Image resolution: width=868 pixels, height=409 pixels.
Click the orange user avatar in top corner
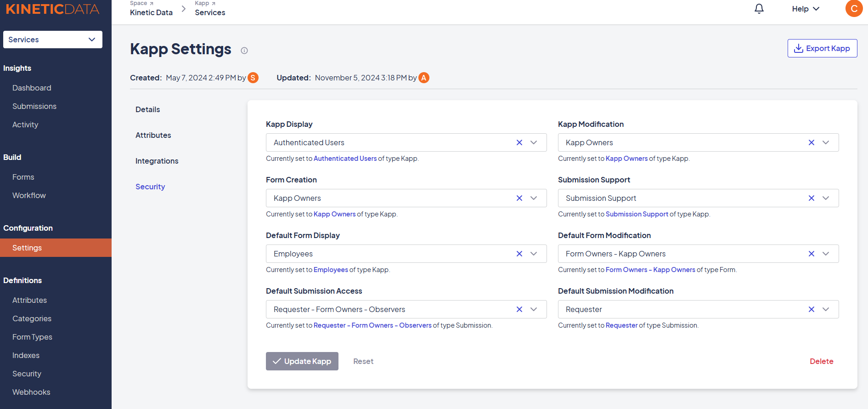[x=854, y=9]
